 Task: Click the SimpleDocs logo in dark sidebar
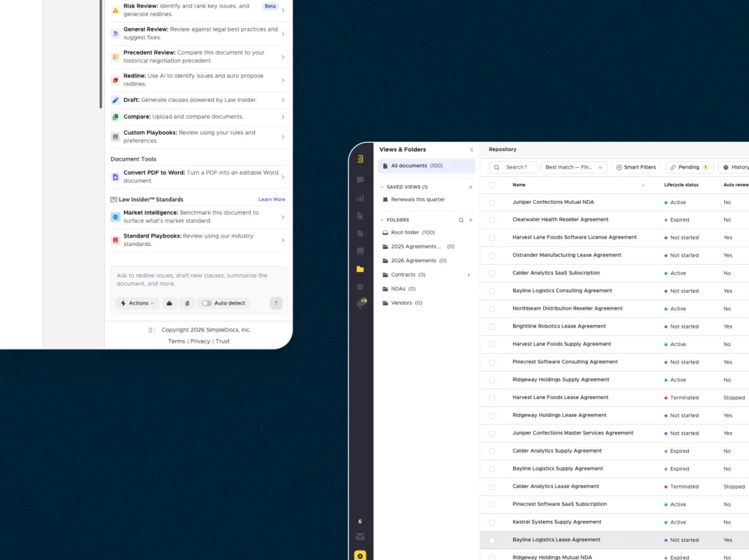pos(360,159)
